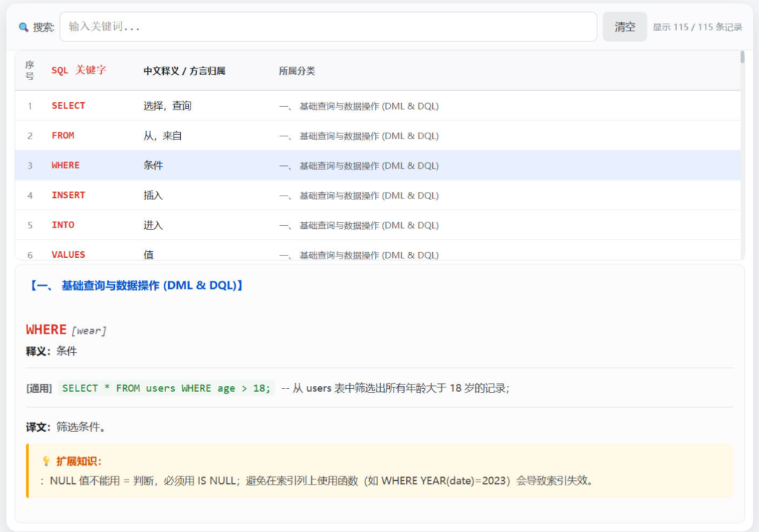Click the meaning cell '条件' in table
Image resolution: width=759 pixels, height=532 pixels.
tap(153, 165)
